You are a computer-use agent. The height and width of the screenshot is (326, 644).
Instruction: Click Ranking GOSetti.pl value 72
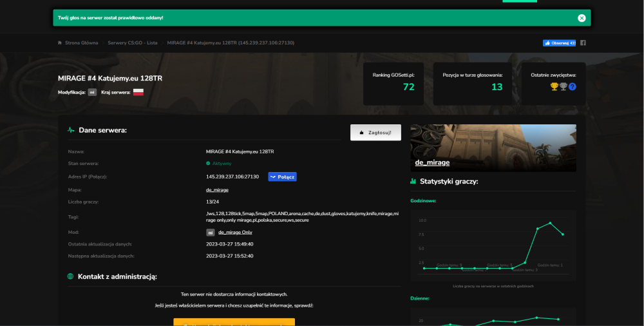(x=409, y=87)
